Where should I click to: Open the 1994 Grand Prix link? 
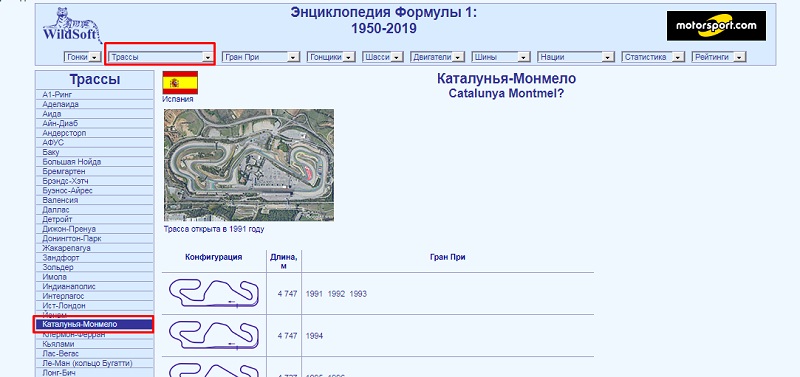[x=314, y=336]
